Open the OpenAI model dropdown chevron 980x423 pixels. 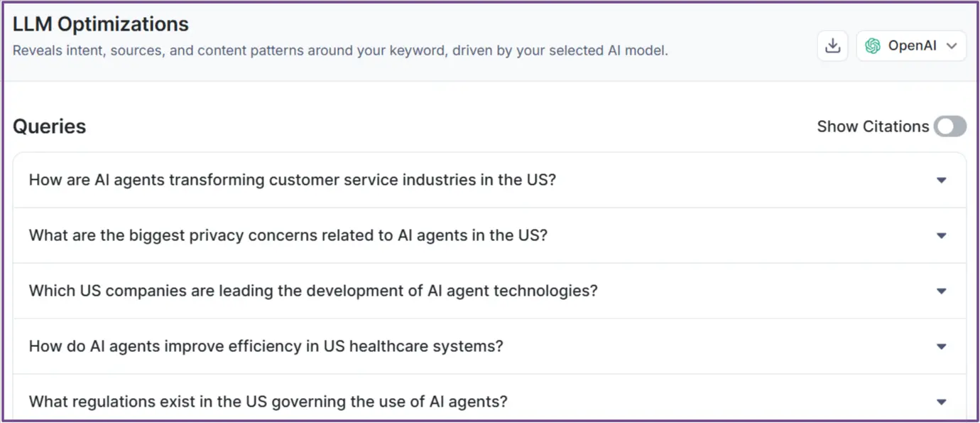(x=952, y=46)
